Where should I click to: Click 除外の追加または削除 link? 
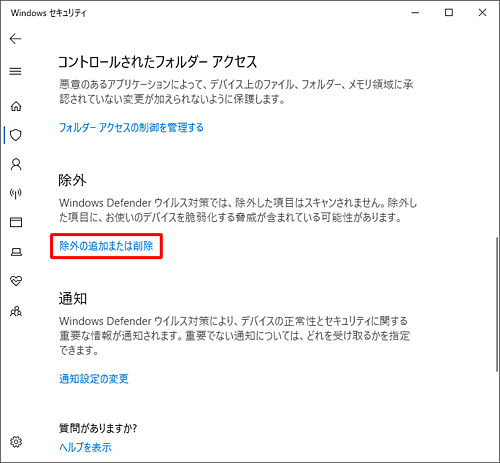pos(106,246)
